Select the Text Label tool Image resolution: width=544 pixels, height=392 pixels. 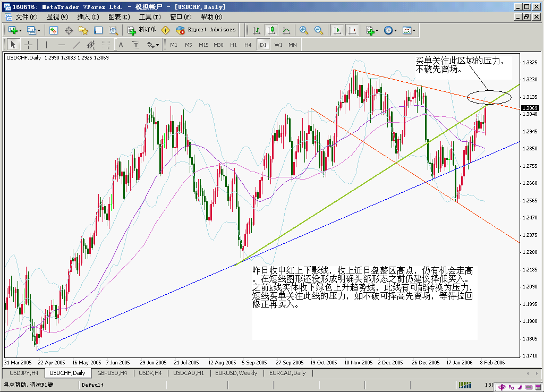coord(135,45)
